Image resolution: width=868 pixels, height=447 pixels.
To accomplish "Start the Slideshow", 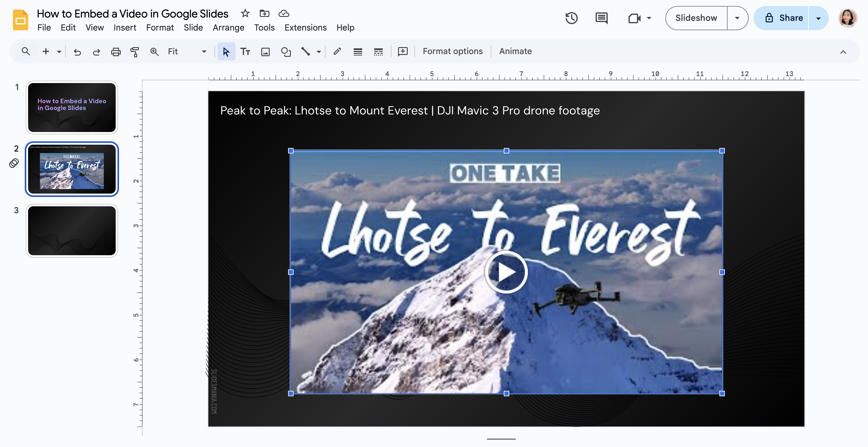I will (x=696, y=18).
